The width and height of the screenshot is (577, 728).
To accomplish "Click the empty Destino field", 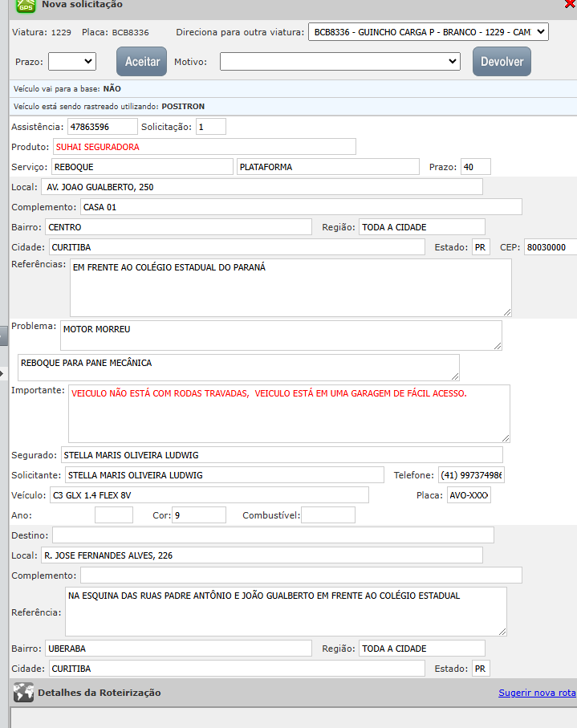I will [x=273, y=535].
